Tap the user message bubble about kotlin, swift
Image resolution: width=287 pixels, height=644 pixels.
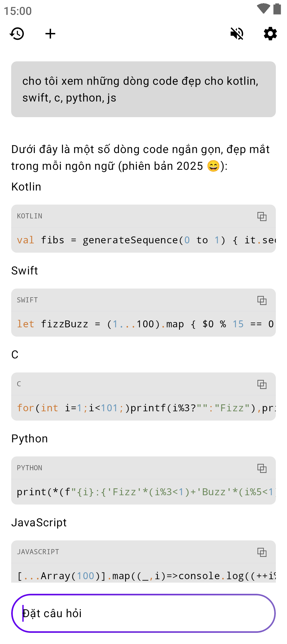tap(143, 89)
